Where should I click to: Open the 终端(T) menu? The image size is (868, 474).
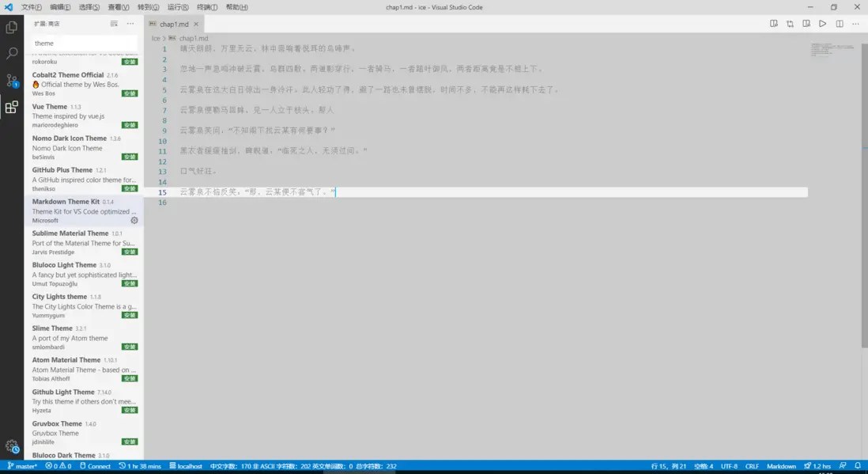click(207, 7)
